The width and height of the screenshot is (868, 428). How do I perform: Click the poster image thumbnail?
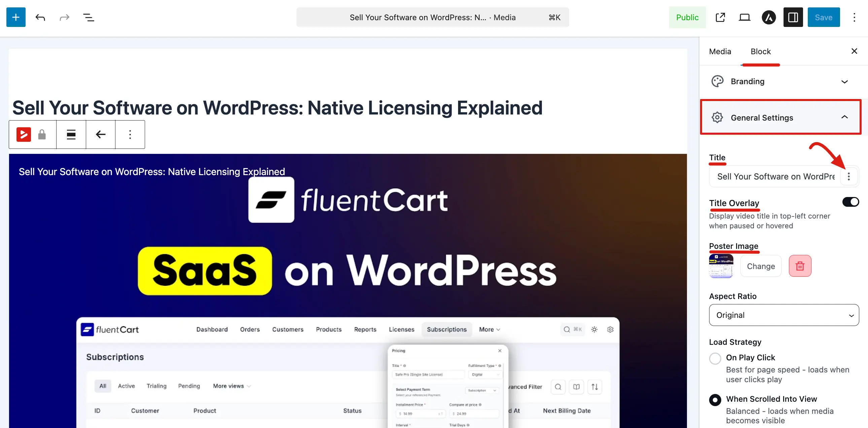pos(721,266)
